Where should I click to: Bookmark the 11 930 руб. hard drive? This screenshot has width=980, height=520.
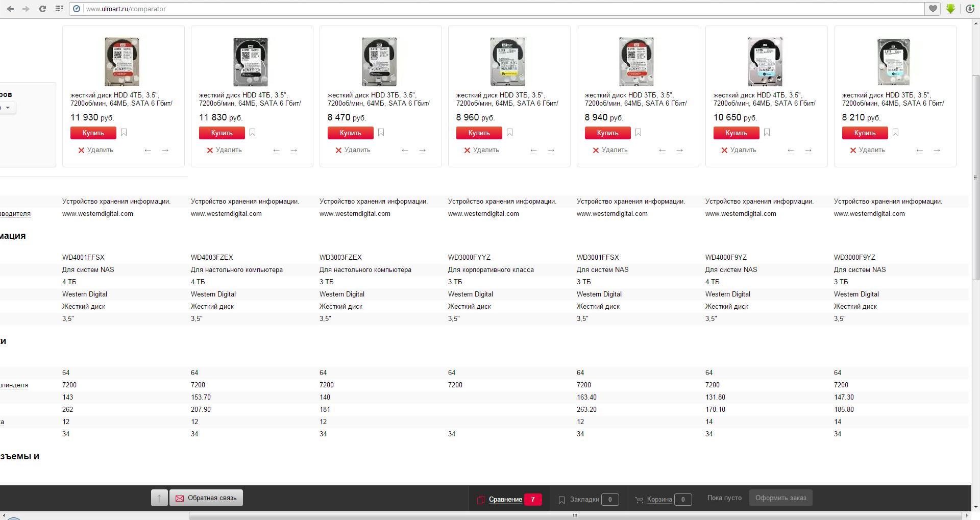pyautogui.click(x=124, y=133)
